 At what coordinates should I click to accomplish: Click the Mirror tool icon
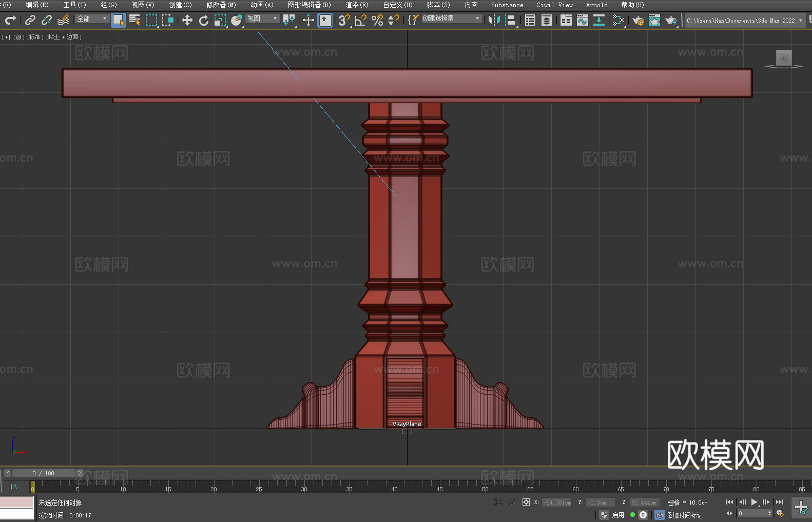[494, 21]
